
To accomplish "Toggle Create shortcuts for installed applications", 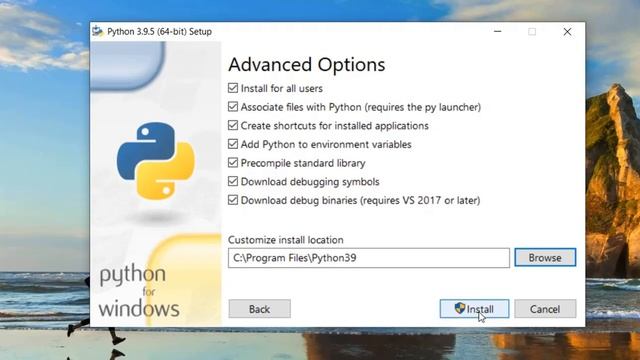I will click(x=233, y=125).
